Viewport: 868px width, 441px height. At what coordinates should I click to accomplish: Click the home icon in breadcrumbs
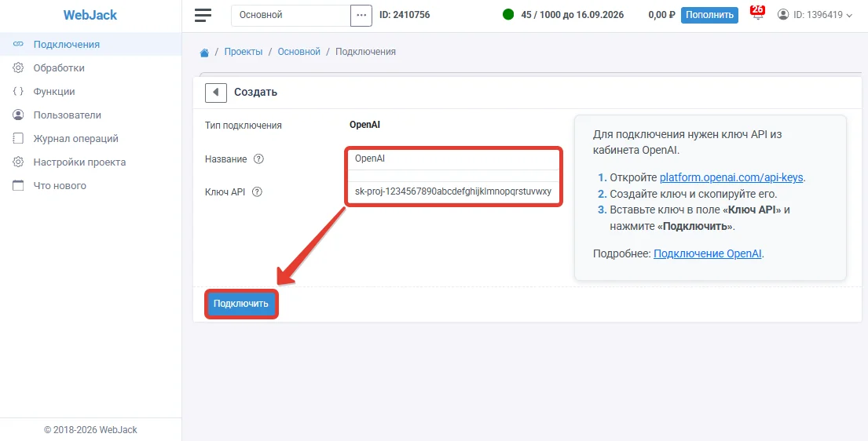click(x=204, y=52)
